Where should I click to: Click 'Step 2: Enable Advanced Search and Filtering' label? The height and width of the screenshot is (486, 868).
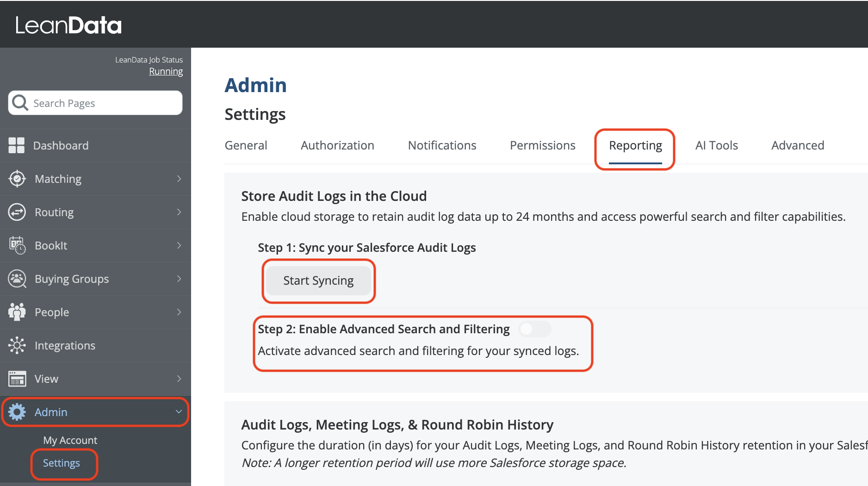[384, 329]
